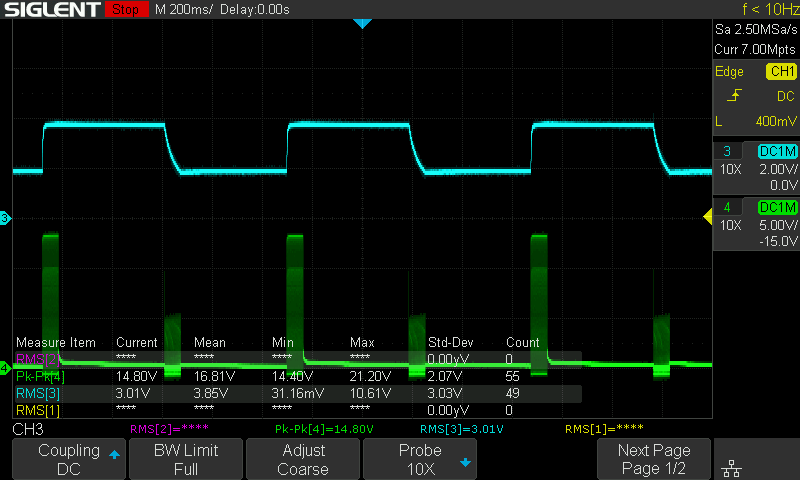Image resolution: width=800 pixels, height=480 pixels.
Task: Select the RMS[2] measurement row
Action: pyautogui.click(x=298, y=359)
